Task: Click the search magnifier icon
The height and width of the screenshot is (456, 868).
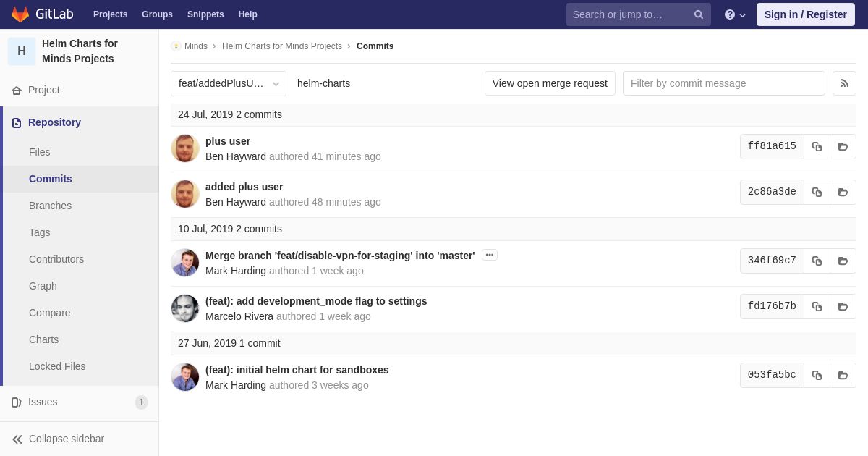Action: point(699,14)
